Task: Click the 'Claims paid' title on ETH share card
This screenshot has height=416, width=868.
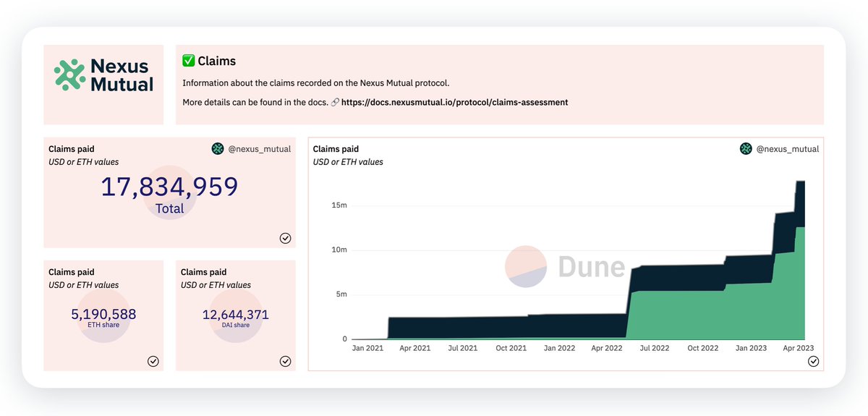Action: click(72, 272)
